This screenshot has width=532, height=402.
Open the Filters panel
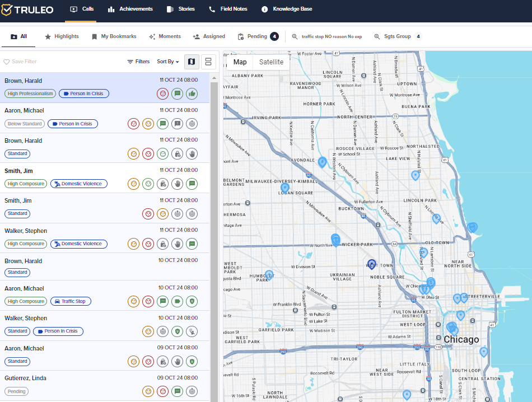pyautogui.click(x=138, y=62)
